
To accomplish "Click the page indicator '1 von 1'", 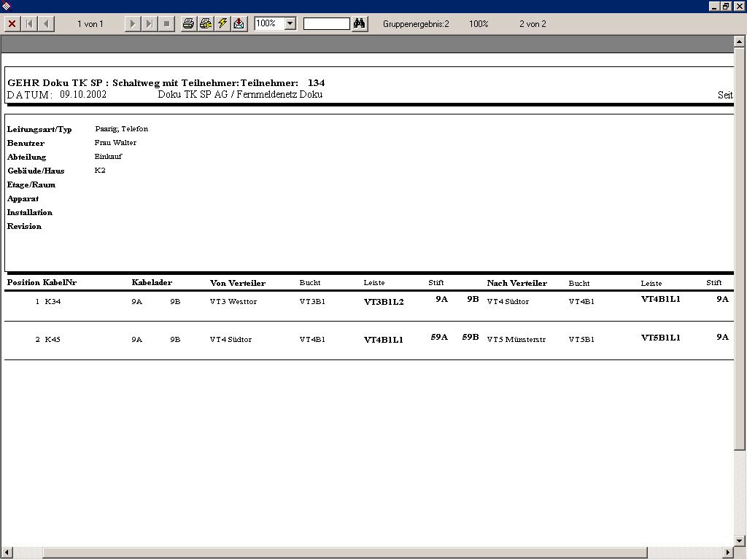I will (90, 24).
